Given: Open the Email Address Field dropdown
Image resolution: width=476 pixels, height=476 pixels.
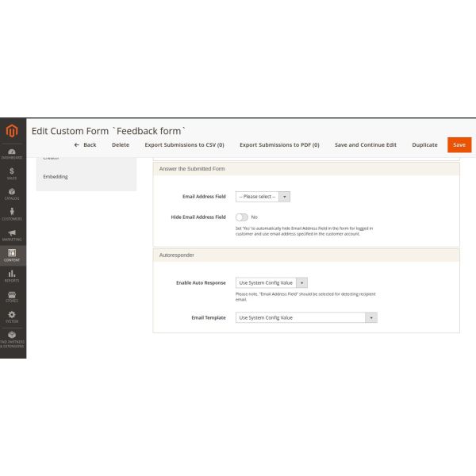Looking at the screenshot, I should click(263, 196).
